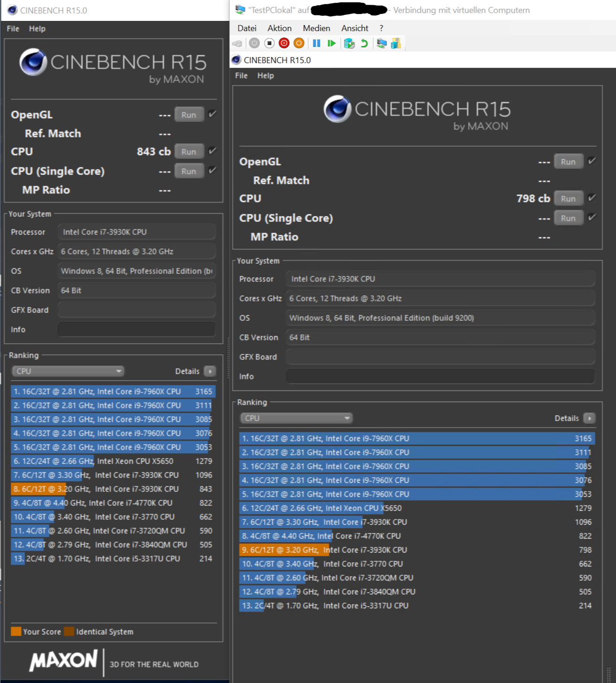Click the grey Start VM power icon
The image size is (616, 683).
coord(254,43)
